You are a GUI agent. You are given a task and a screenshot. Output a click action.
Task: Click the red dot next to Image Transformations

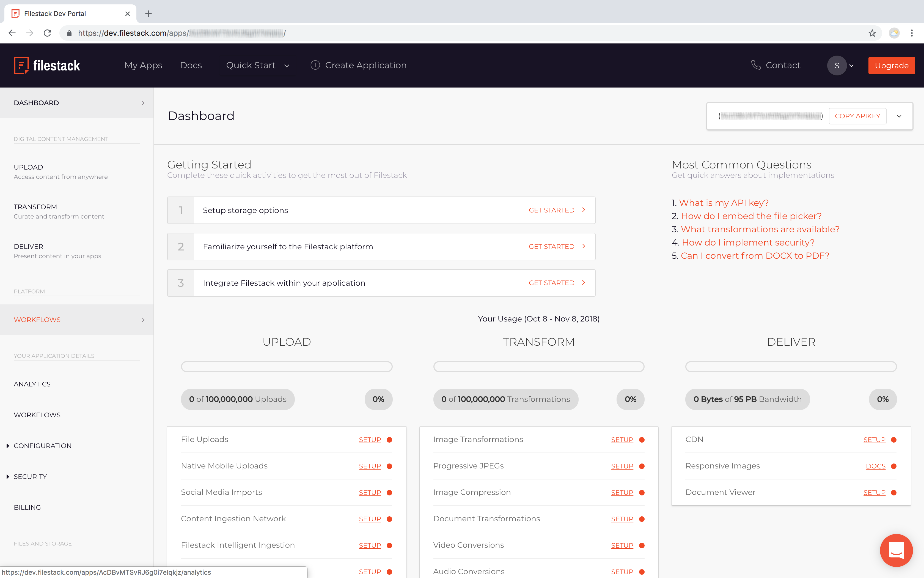click(x=642, y=440)
